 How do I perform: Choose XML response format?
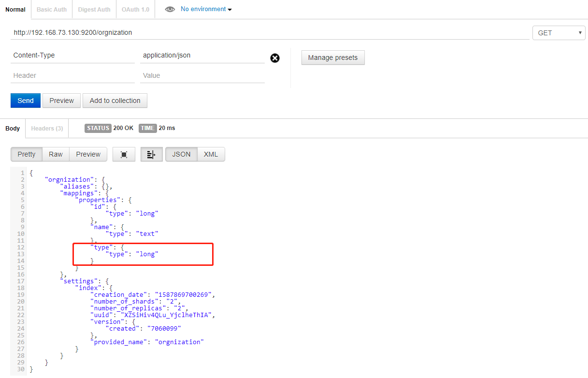point(211,154)
